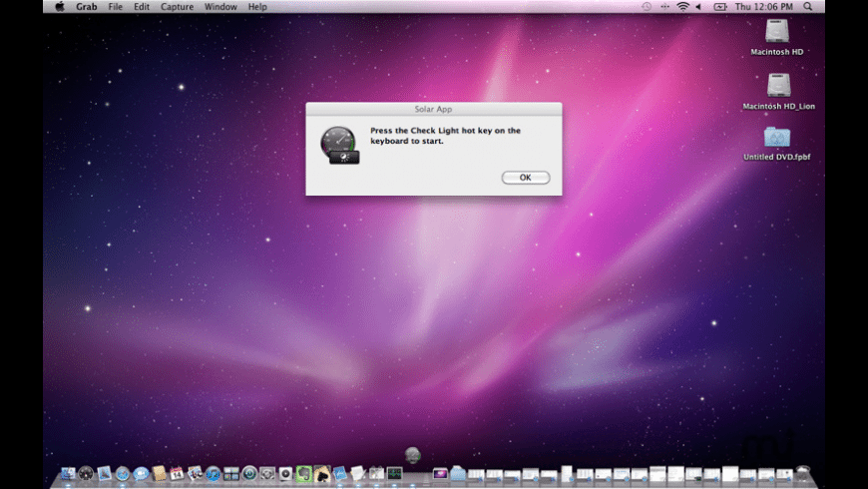Click the volume speaker icon in menu bar
The height and width of the screenshot is (489, 868).
point(698,7)
